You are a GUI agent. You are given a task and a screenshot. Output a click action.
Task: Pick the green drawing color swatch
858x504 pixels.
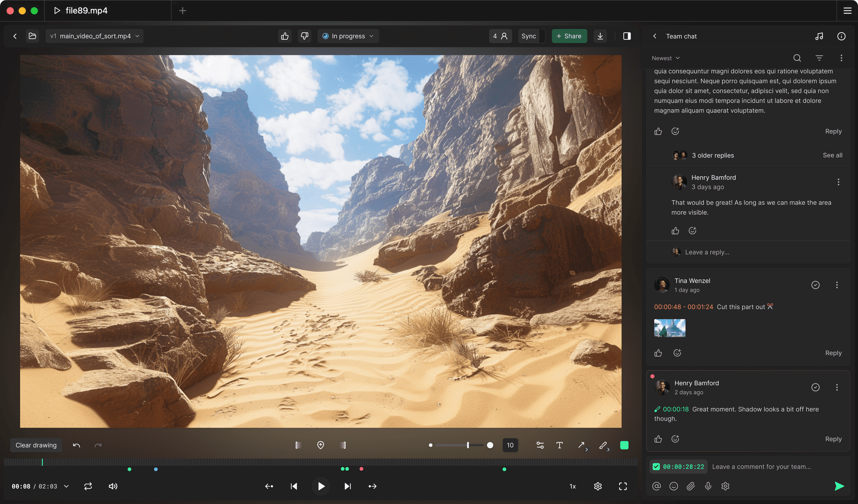624,445
